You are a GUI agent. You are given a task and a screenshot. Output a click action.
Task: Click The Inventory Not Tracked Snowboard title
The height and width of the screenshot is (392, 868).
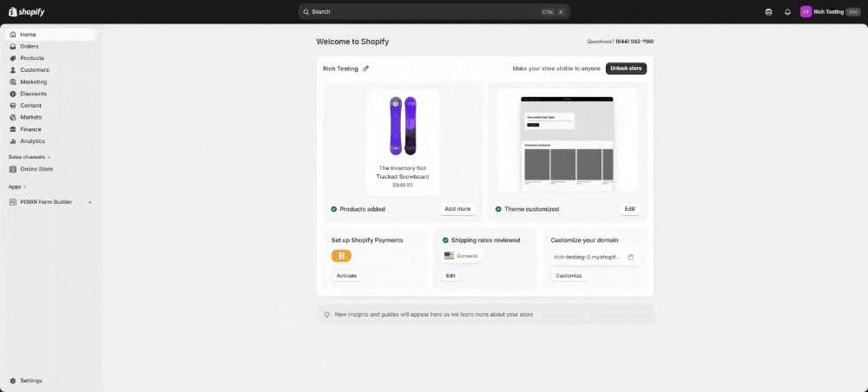point(403,172)
